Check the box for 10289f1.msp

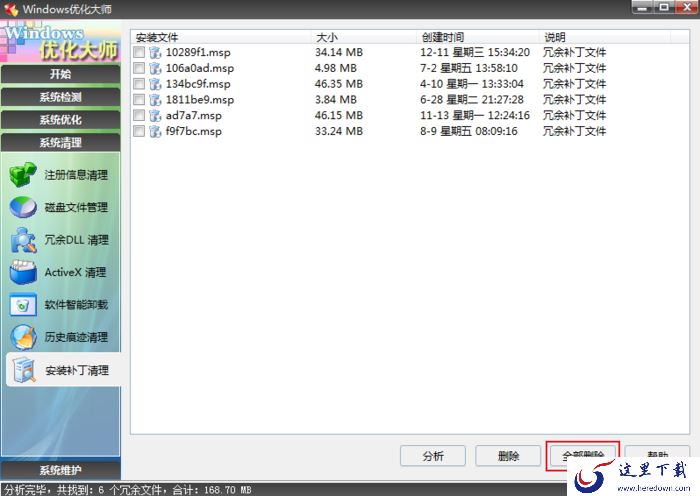point(139,52)
